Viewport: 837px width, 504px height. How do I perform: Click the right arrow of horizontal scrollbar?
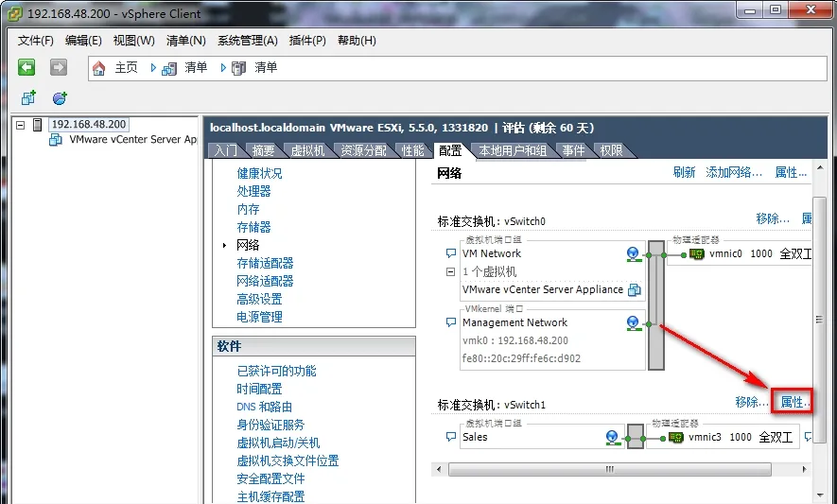[x=805, y=469]
